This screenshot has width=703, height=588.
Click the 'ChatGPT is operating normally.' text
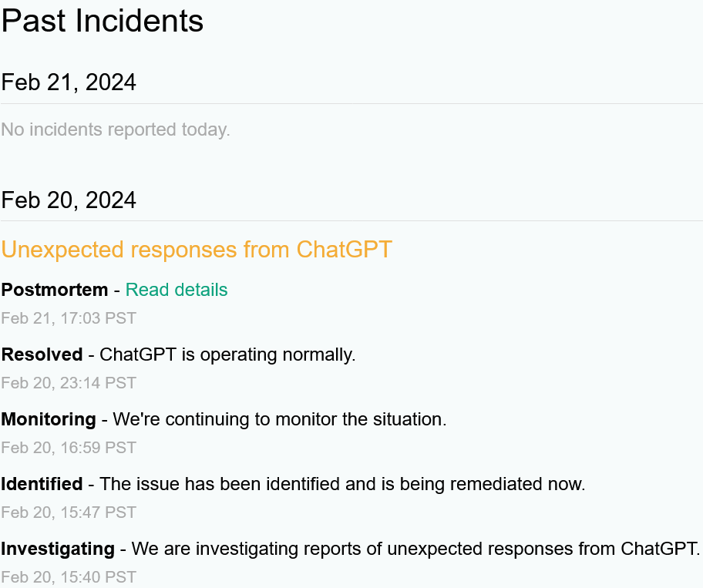[x=227, y=354]
